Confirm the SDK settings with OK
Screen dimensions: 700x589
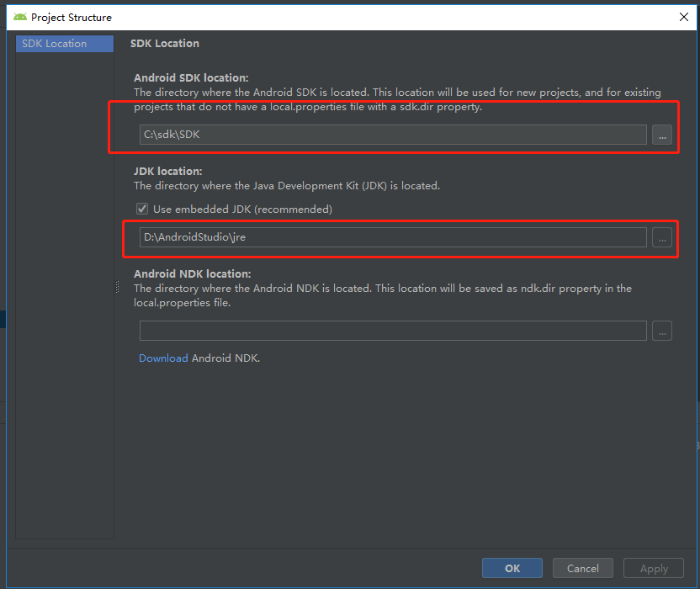(x=512, y=568)
